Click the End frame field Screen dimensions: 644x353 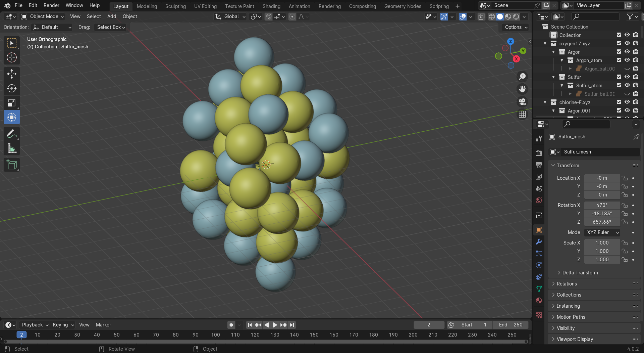511,325
